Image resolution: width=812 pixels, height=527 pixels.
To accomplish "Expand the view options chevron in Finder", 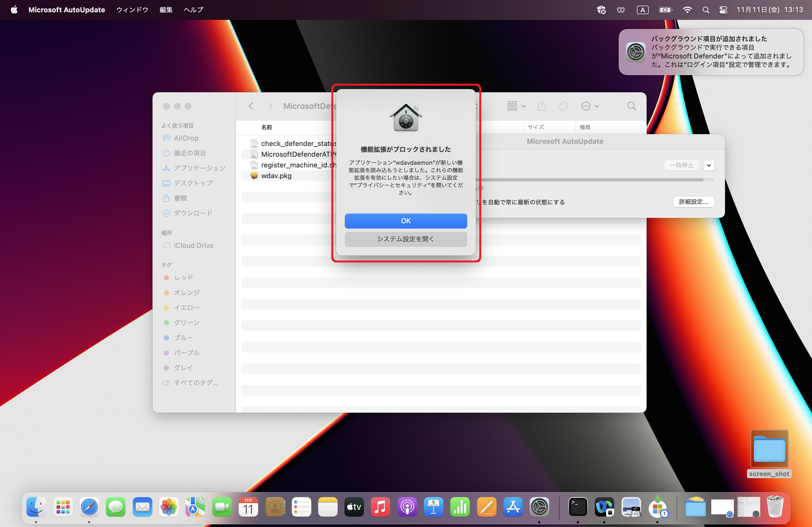I will point(524,106).
